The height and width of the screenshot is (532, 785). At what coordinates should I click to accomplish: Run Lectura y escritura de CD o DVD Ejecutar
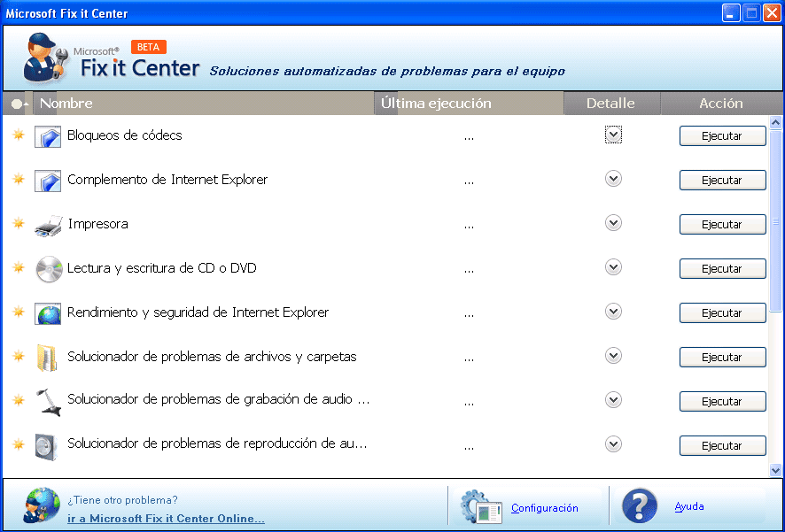click(722, 268)
